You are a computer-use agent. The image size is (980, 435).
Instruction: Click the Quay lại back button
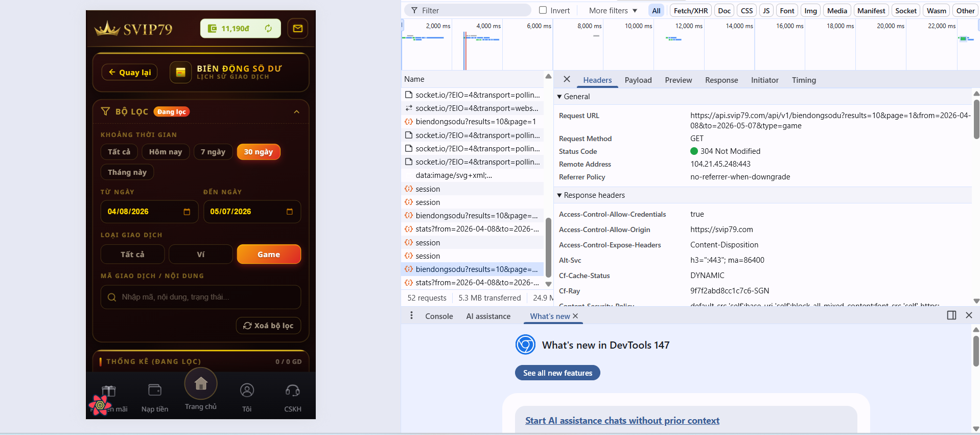pos(130,73)
